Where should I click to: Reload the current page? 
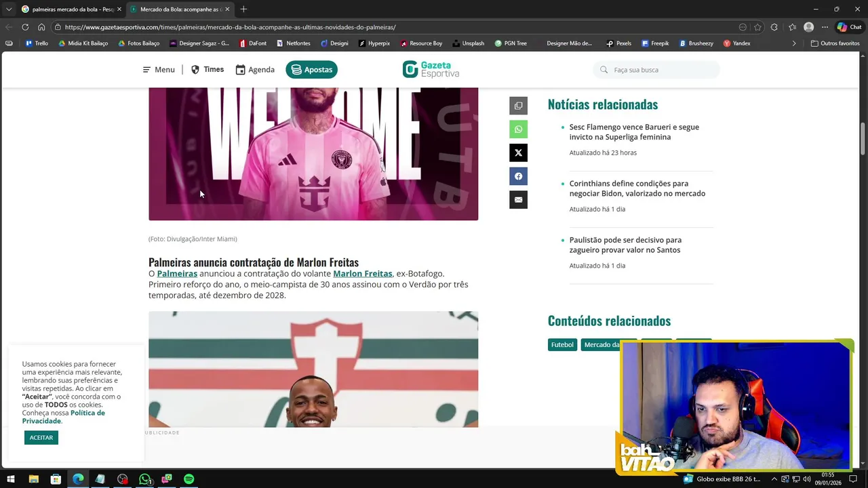[25, 27]
